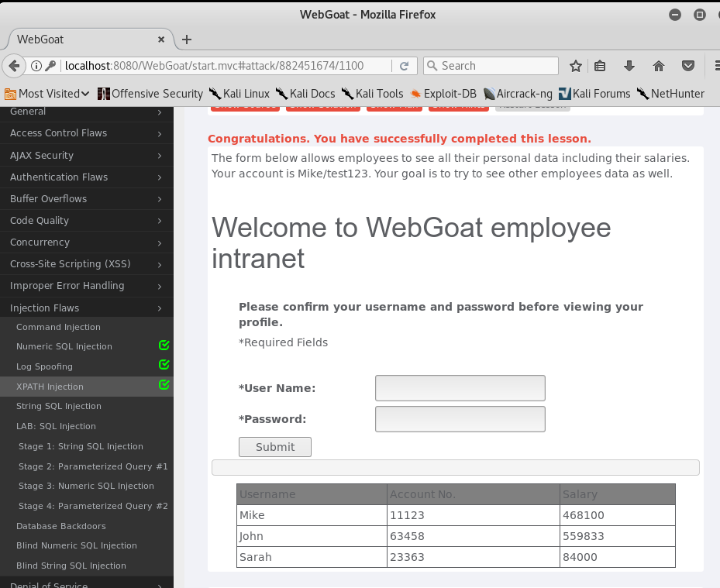Open the Kali Tools bookmark
Viewport: 720px width, 588px height.
click(372, 94)
